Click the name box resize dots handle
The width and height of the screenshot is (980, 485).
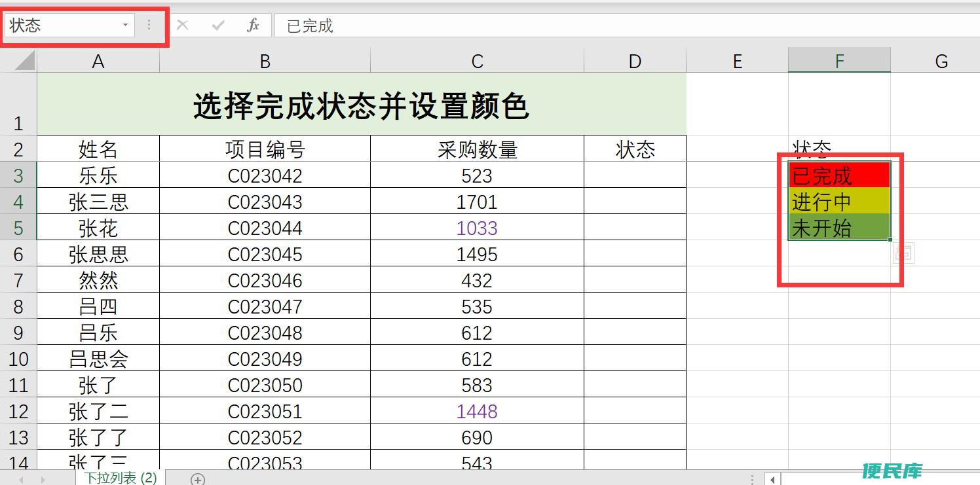point(149,25)
